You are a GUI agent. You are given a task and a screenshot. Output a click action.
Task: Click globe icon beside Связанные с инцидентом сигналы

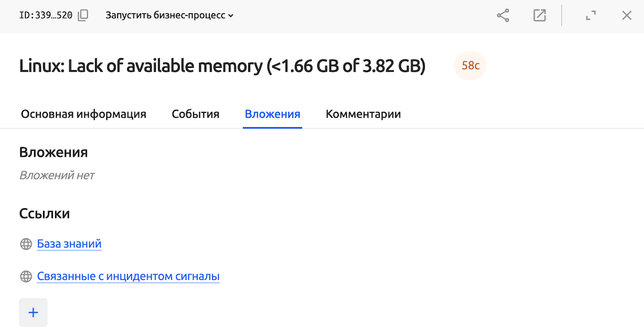pos(26,277)
